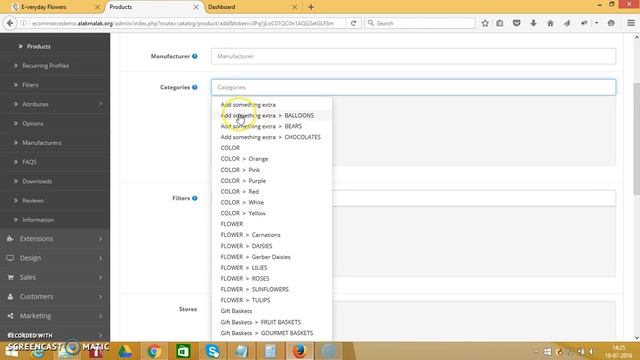Expand the Design sidebar menu

click(x=55, y=258)
